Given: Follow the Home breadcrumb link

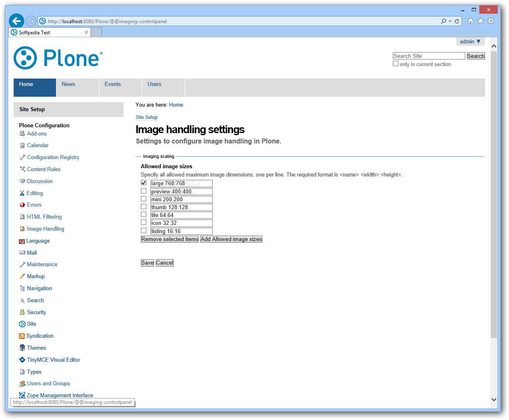Looking at the screenshot, I should click(x=176, y=105).
